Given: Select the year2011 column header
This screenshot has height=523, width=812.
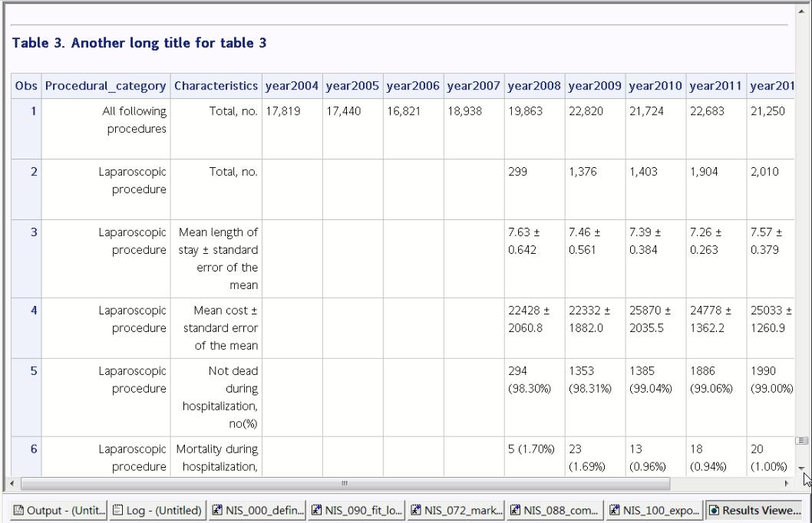Looking at the screenshot, I should point(716,86).
